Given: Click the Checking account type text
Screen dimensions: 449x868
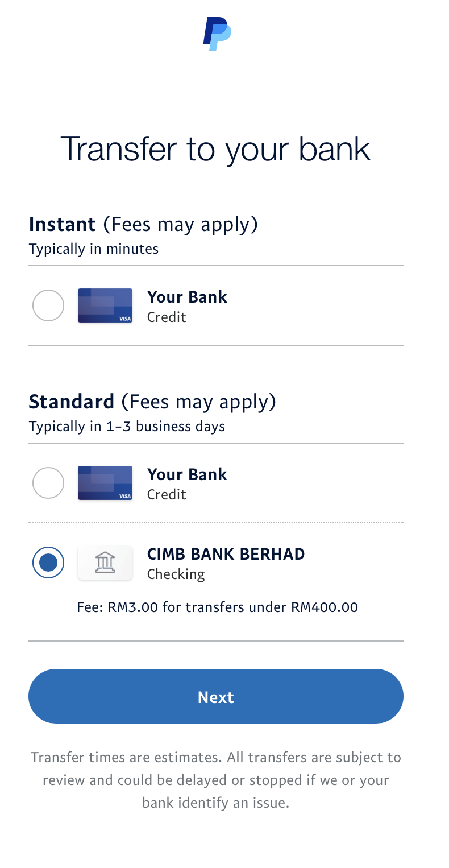Looking at the screenshot, I should coord(176,574).
